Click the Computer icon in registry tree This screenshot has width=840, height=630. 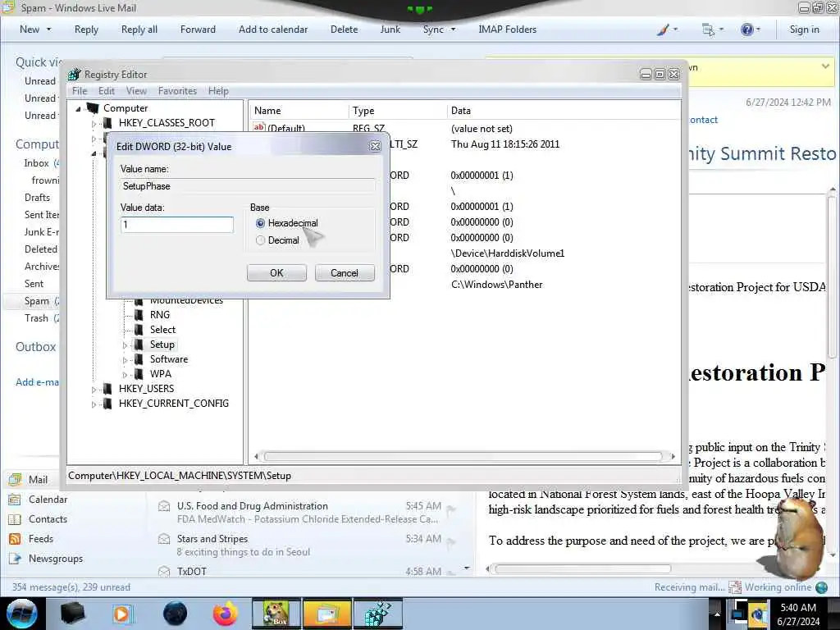93,108
